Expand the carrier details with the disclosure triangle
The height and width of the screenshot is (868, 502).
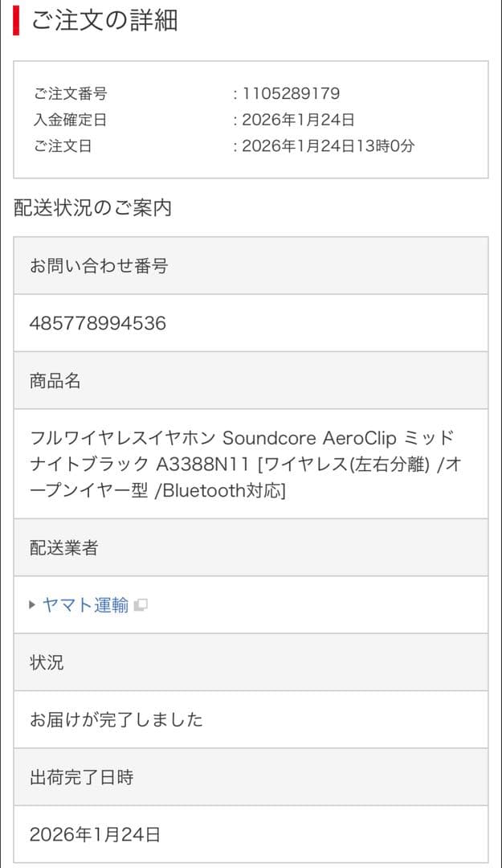click(x=31, y=604)
